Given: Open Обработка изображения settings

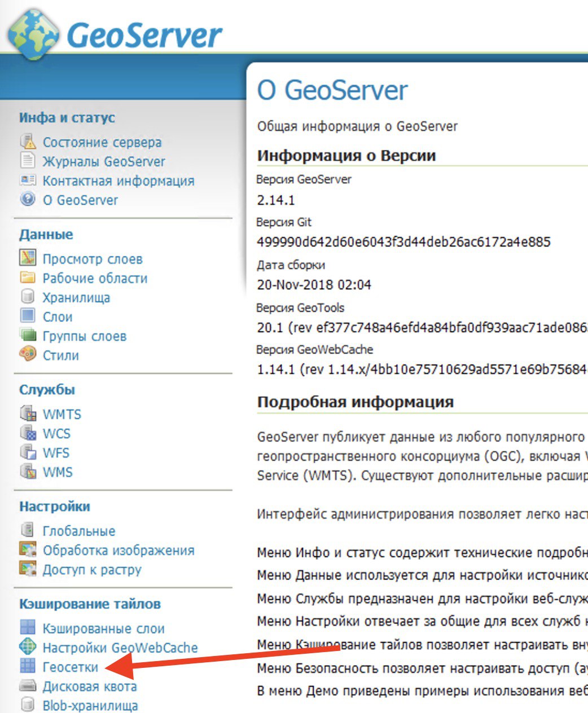Looking at the screenshot, I should [x=119, y=550].
